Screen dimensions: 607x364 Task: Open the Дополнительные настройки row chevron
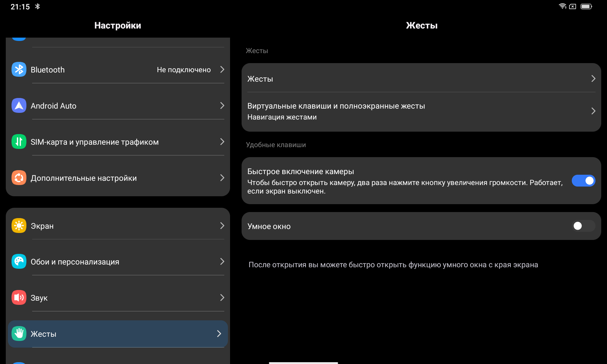(222, 178)
